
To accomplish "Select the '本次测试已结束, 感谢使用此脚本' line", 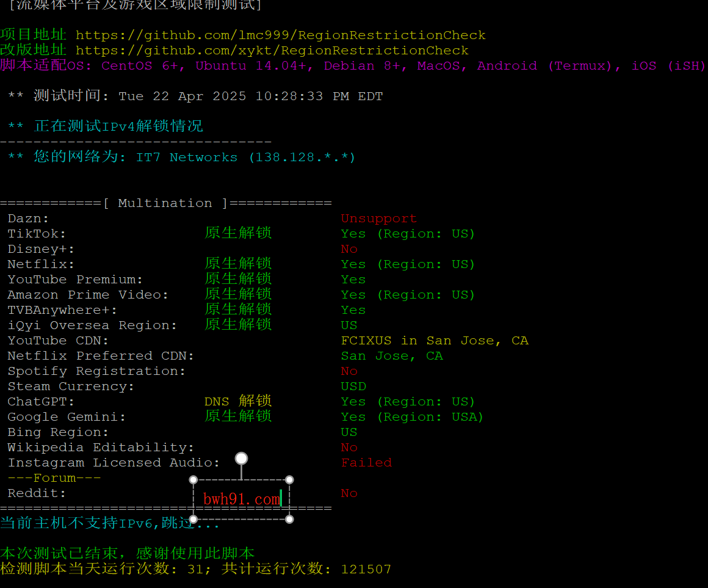I will click(127, 553).
